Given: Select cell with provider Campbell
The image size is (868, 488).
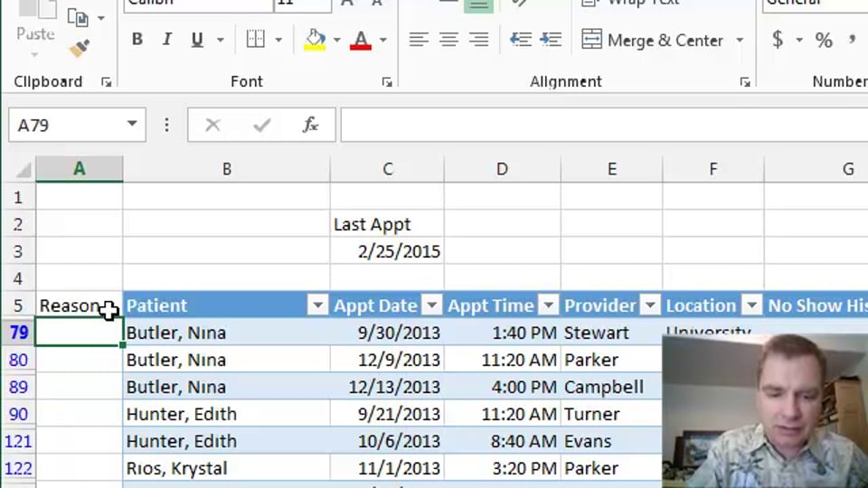Looking at the screenshot, I should 612,387.
